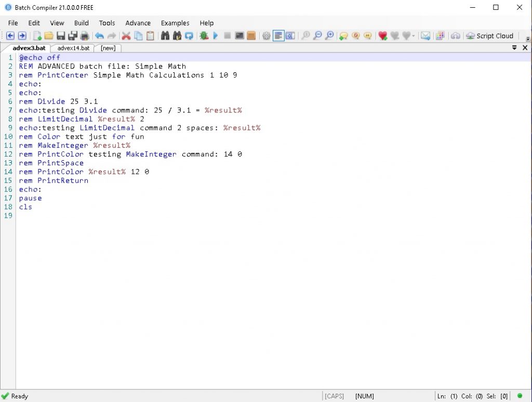Toggle the highlighted text-lines toolbar button
532x402 pixels.
pyautogui.click(x=278, y=36)
